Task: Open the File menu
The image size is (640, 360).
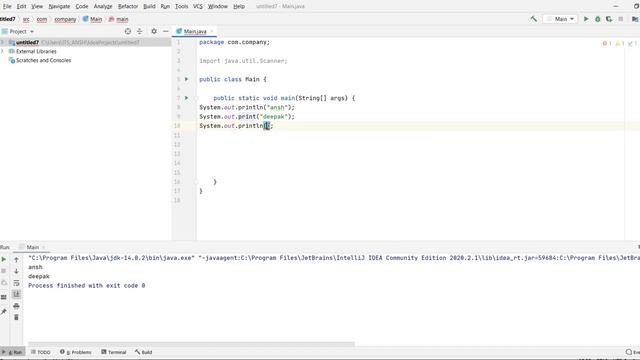Action: pos(7,6)
